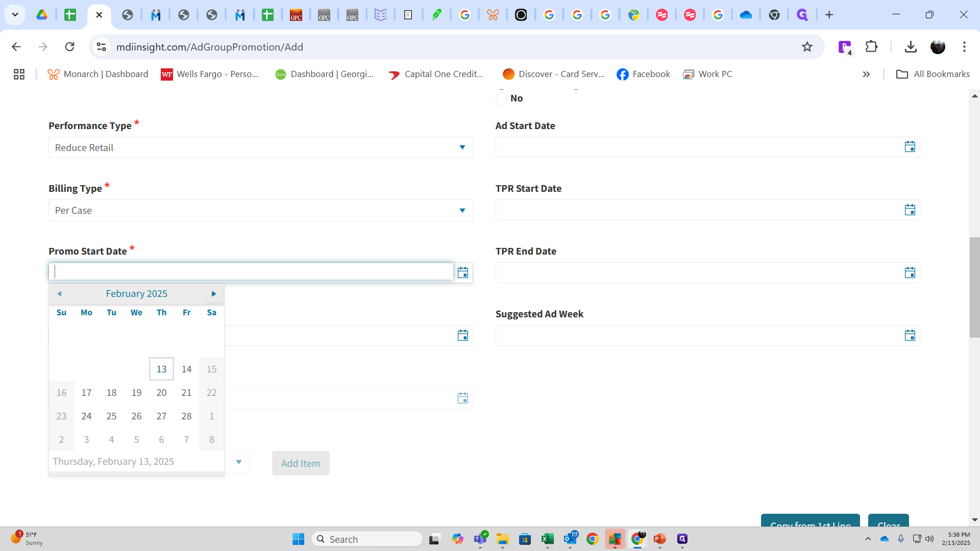Click the scrollbar down arrow

tap(974, 520)
